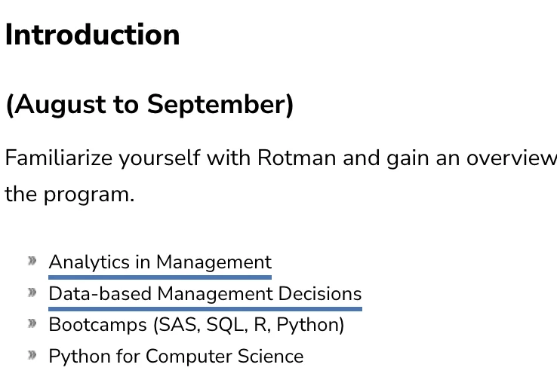This screenshot has height=392, width=557.
Task: Open the Analytics in Management link
Action: click(160, 262)
